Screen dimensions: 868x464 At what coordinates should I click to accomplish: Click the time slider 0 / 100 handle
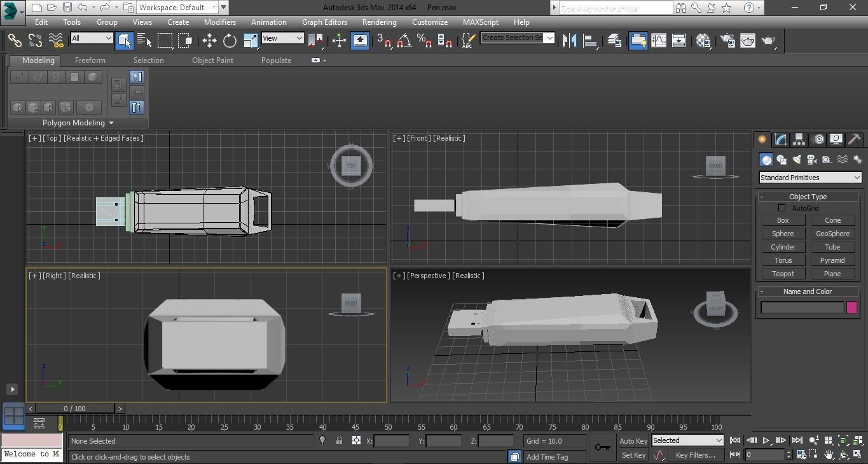(75, 409)
